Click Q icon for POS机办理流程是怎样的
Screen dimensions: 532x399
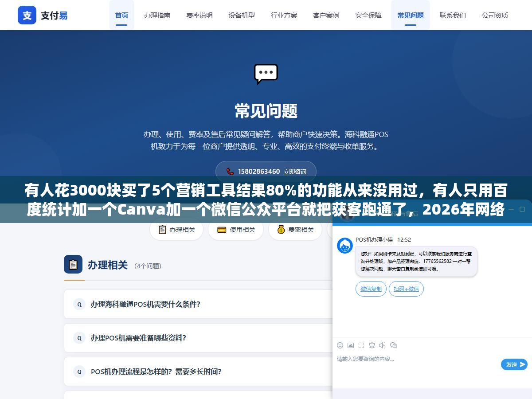(x=79, y=372)
